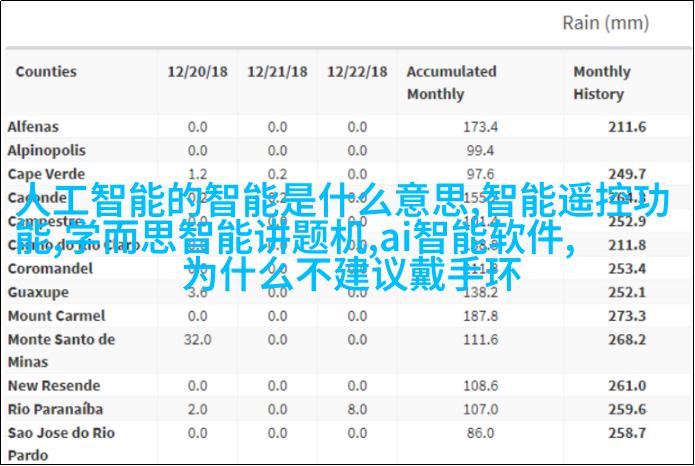Open New Resende monthly history 261.0
This screenshot has width=695, height=466.
tap(627, 386)
